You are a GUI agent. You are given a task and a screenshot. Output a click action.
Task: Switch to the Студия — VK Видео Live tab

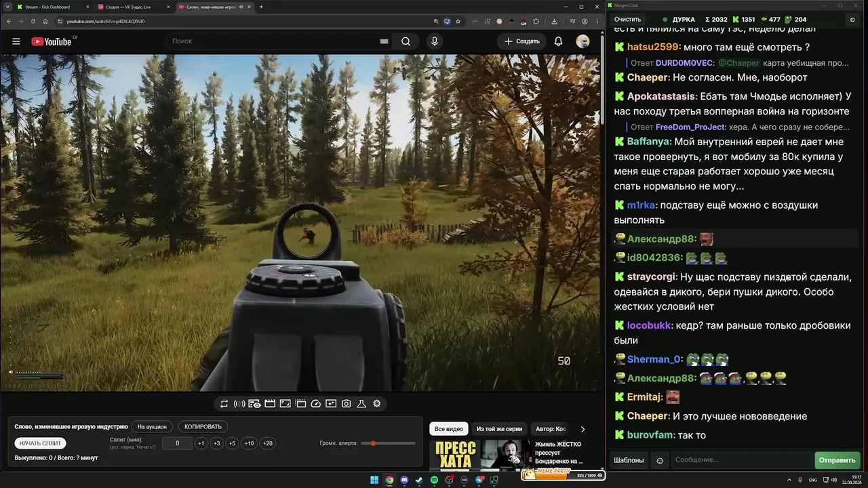134,7
